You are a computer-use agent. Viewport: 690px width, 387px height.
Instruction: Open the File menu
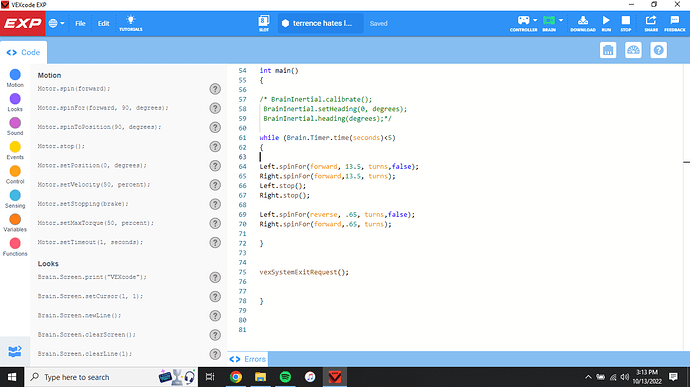coord(80,23)
